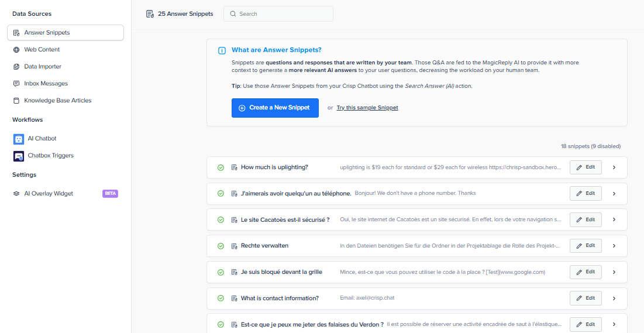Screen dimensions: 644x333
Task: Click the info icon beside What are Answer Snippets
Action: pyautogui.click(x=222, y=50)
